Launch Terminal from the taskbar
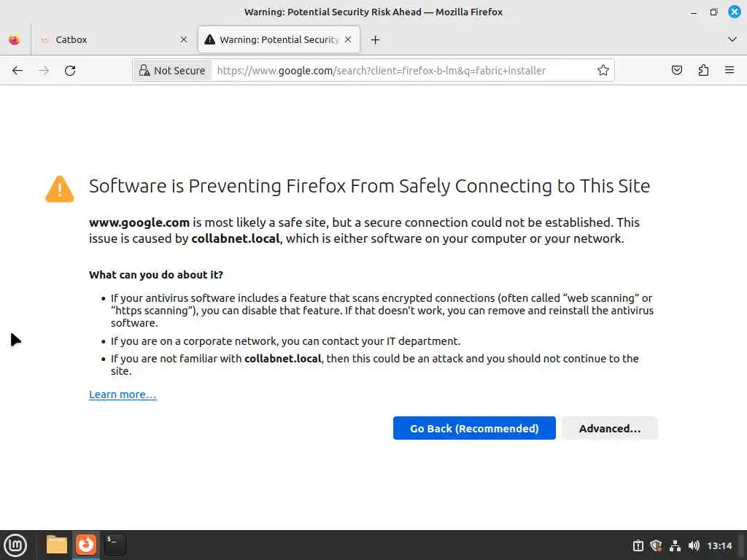The image size is (747, 560). click(115, 545)
